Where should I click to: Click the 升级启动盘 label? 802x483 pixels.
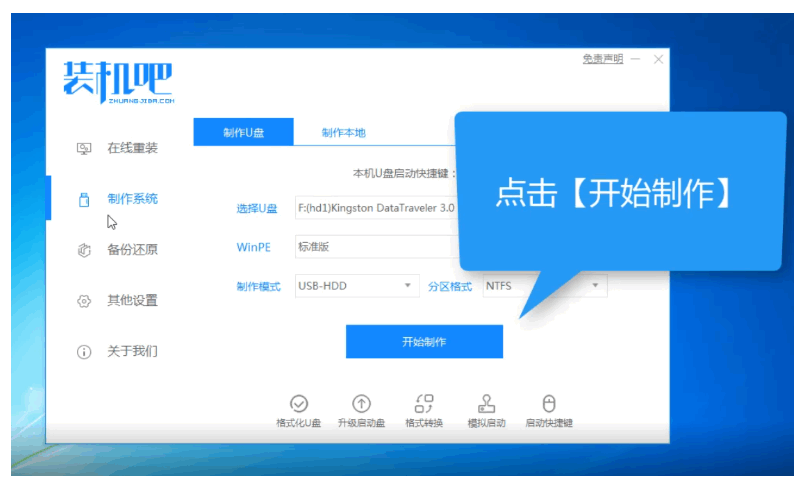(x=361, y=423)
